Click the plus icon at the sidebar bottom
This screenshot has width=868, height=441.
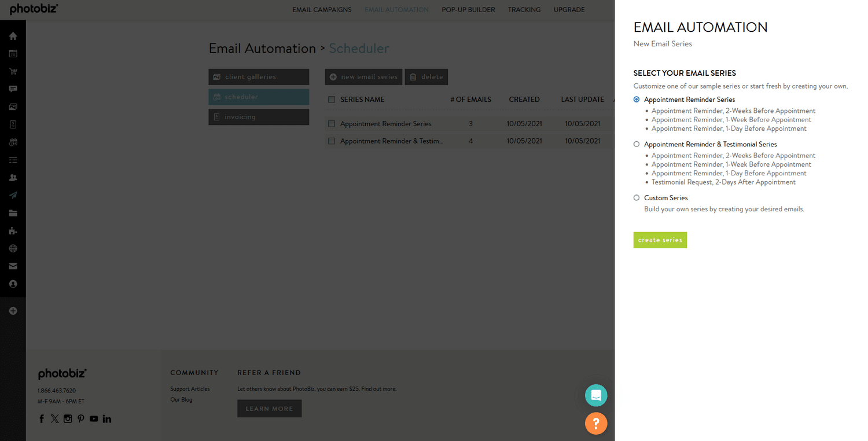click(x=13, y=311)
